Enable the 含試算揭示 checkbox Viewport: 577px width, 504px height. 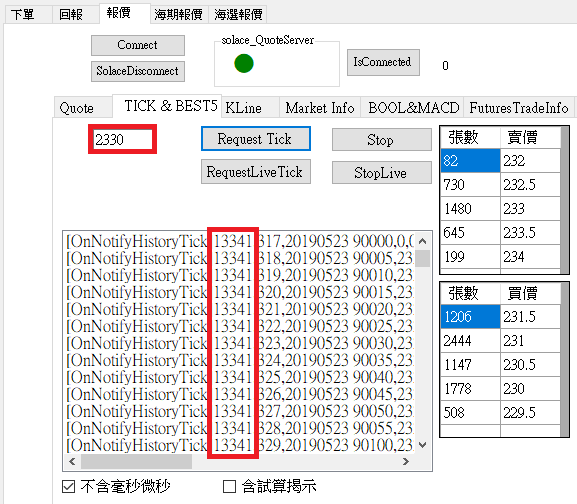(x=230, y=486)
